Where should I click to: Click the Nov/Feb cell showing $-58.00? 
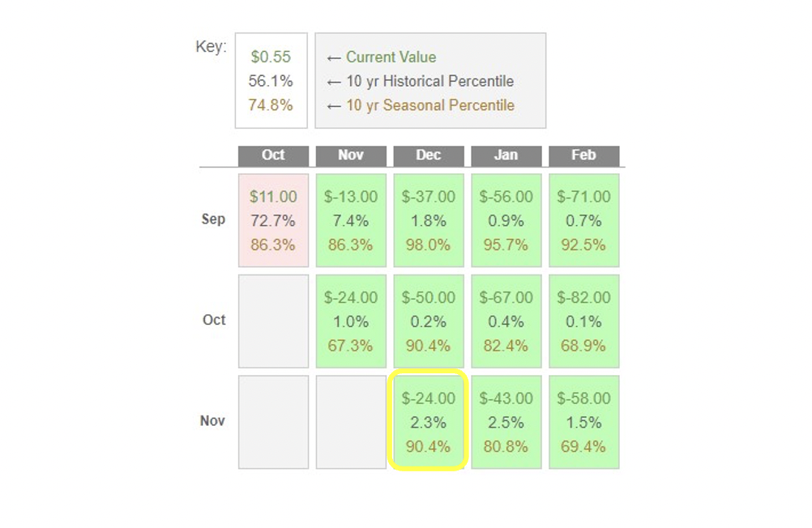(583, 422)
